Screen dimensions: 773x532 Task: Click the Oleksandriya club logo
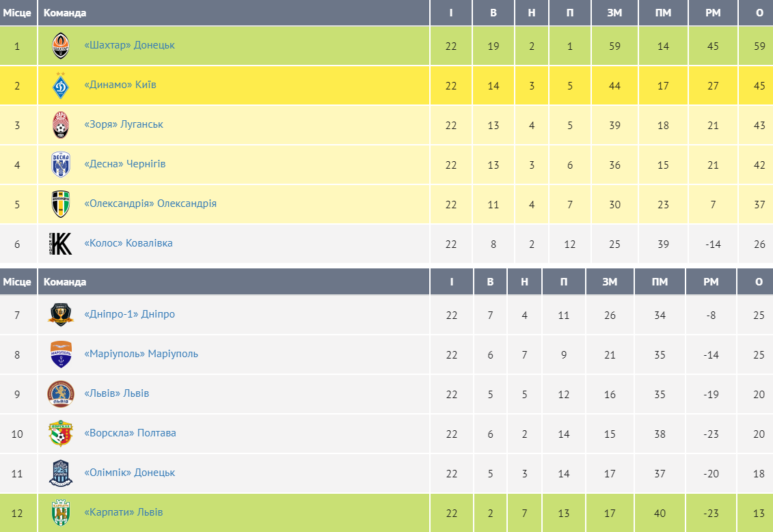click(61, 204)
